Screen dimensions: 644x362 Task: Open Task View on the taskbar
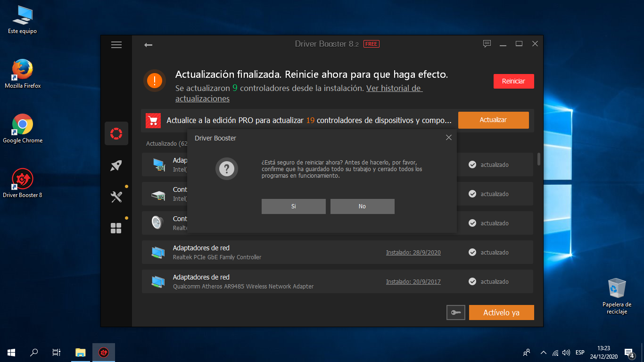(57, 352)
